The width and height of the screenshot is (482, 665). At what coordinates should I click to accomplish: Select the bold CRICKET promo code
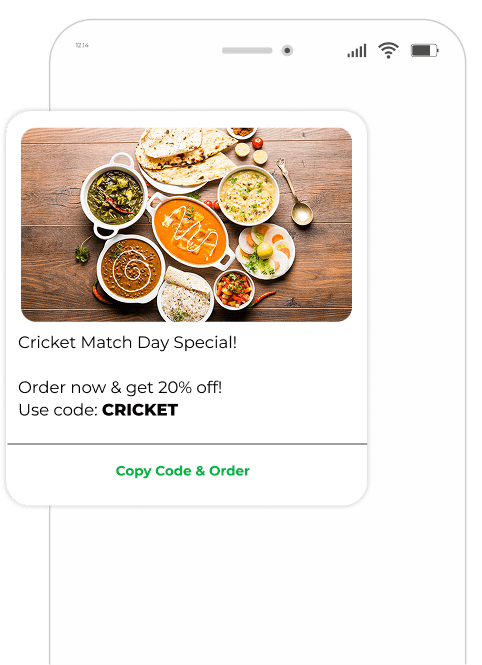[x=140, y=410]
